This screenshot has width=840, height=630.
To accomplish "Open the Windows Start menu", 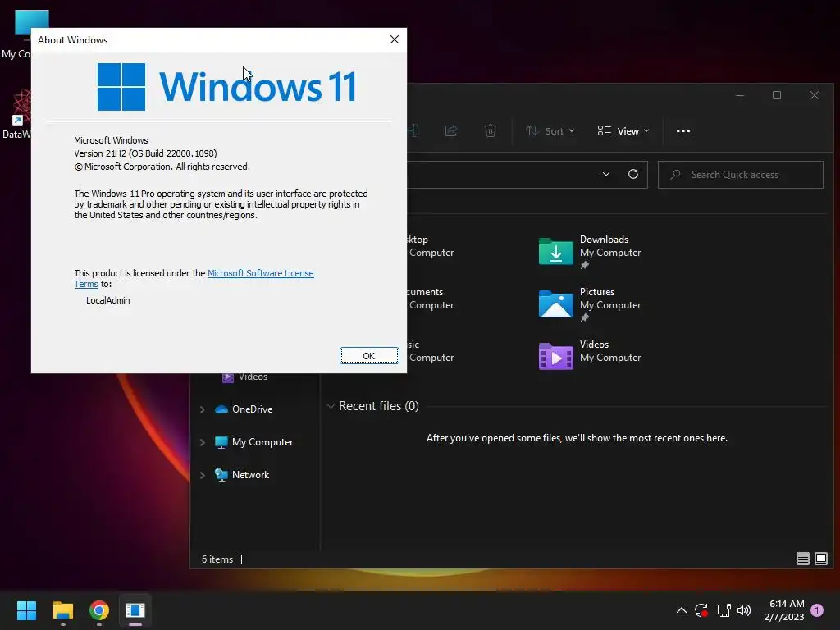I will click(26, 610).
